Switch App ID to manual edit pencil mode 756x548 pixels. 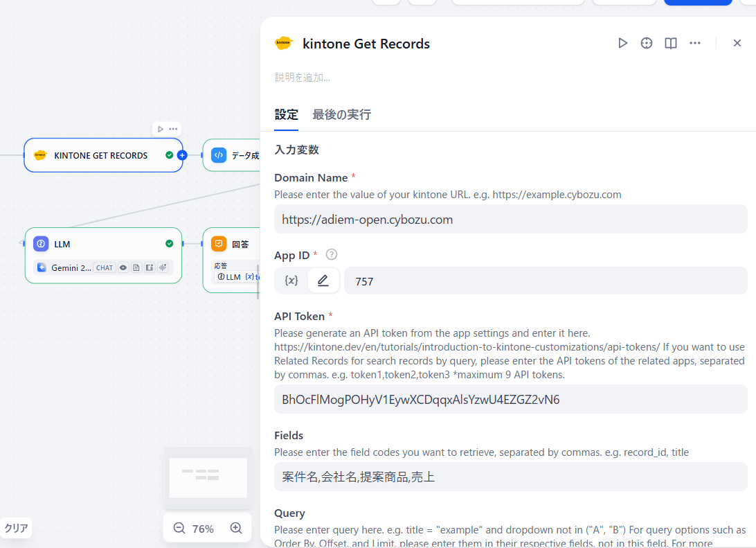tap(323, 281)
